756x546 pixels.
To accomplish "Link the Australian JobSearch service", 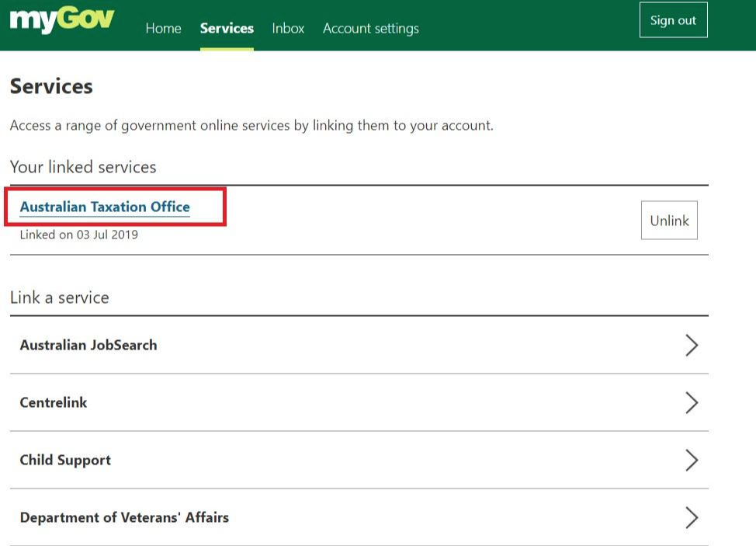I will (x=359, y=345).
